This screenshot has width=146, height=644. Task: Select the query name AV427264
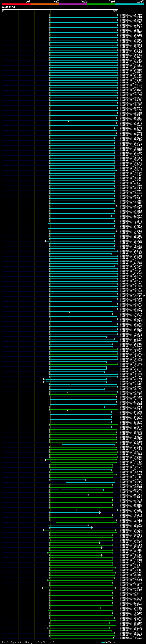click(x=8, y=7)
